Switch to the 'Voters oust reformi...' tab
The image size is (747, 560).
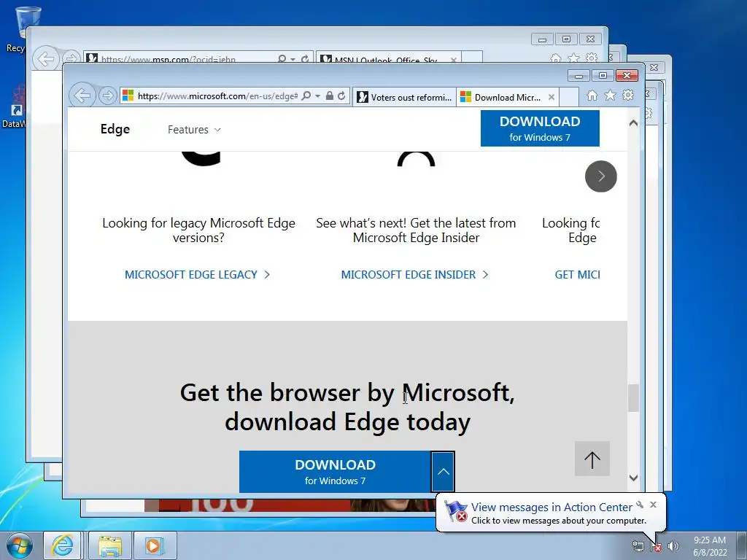click(404, 97)
